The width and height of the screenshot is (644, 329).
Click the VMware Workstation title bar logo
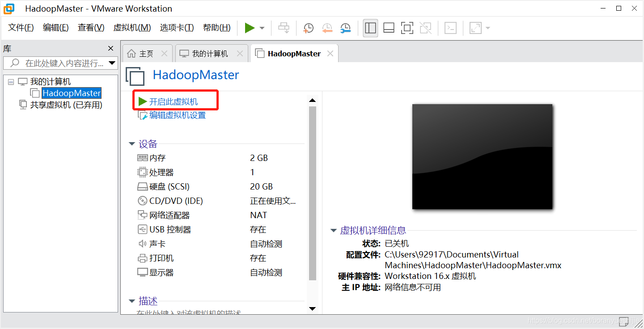point(8,8)
